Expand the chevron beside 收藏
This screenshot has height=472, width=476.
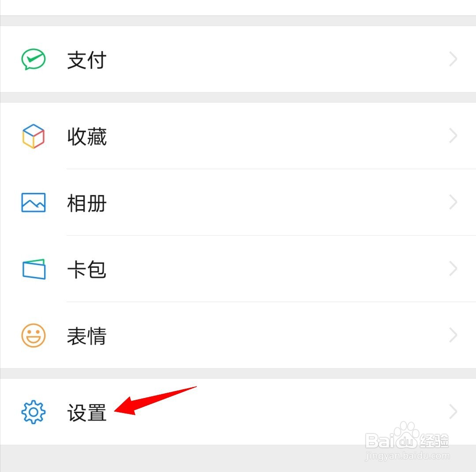(x=453, y=136)
